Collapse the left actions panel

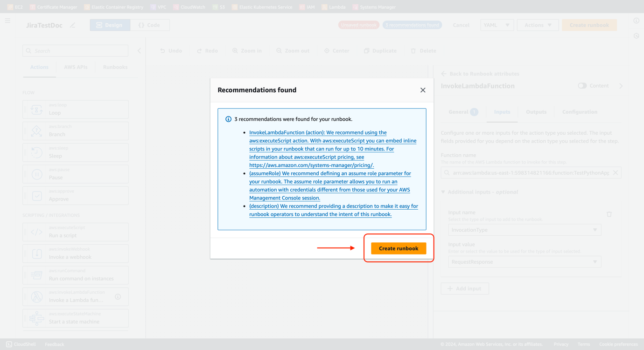pyautogui.click(x=139, y=51)
